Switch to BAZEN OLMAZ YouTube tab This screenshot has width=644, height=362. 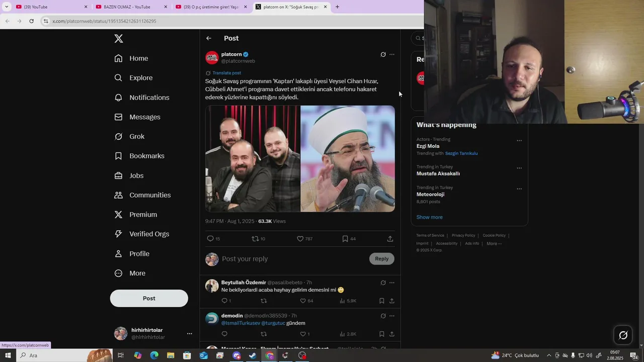[131, 7]
